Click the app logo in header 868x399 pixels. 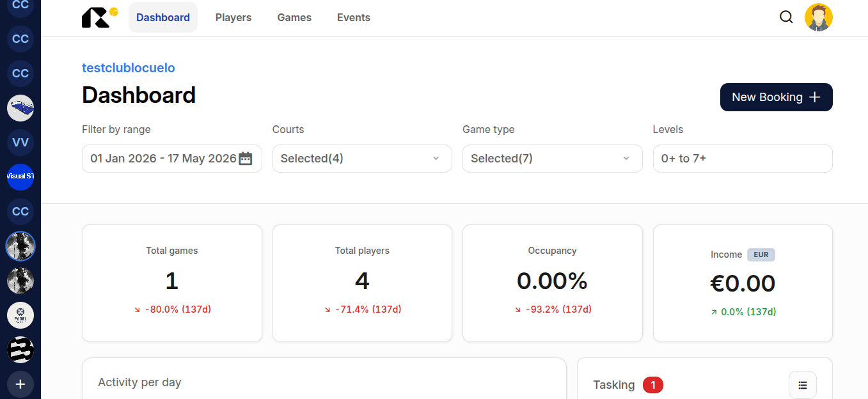pyautogui.click(x=100, y=17)
